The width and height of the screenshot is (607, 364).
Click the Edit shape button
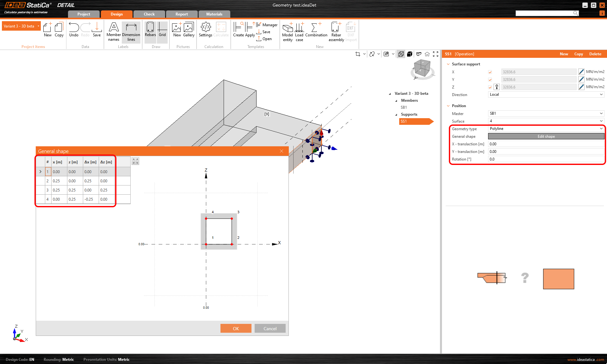[x=546, y=136]
